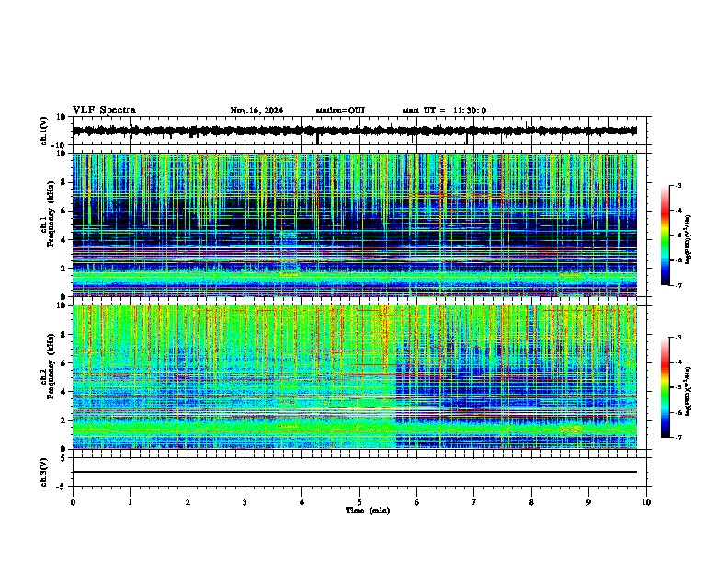Click the "station=OUI" header label

tap(340, 110)
